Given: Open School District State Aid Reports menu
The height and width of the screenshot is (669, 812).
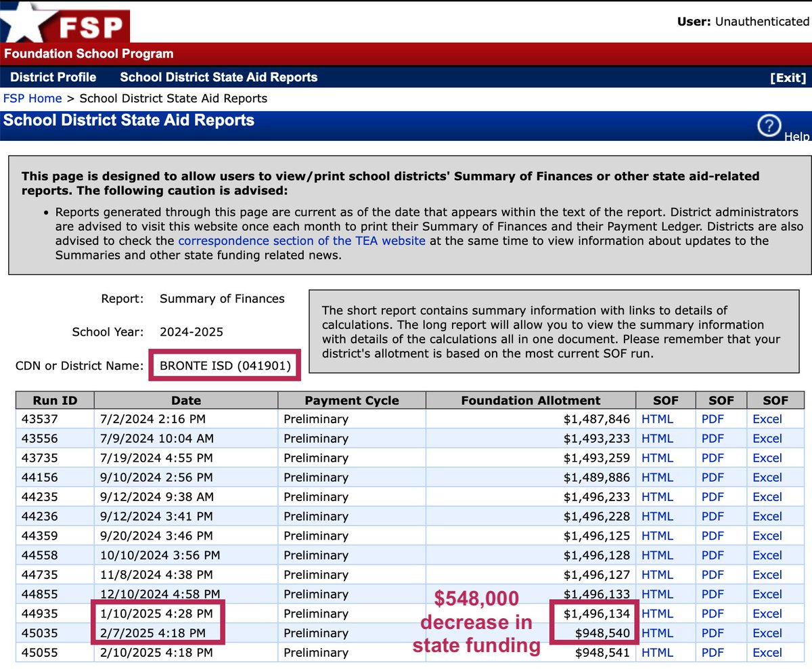Looking at the screenshot, I should click(219, 77).
